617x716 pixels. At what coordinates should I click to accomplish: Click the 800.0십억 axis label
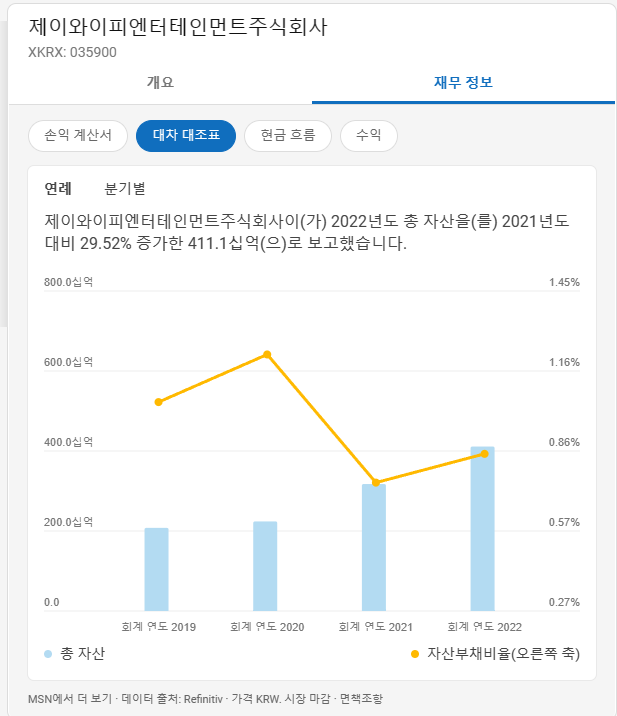click(x=69, y=282)
